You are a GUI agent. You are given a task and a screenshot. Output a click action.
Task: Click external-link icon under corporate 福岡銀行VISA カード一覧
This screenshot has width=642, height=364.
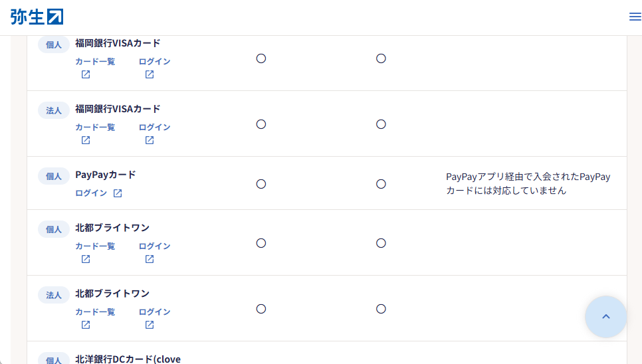pos(86,140)
